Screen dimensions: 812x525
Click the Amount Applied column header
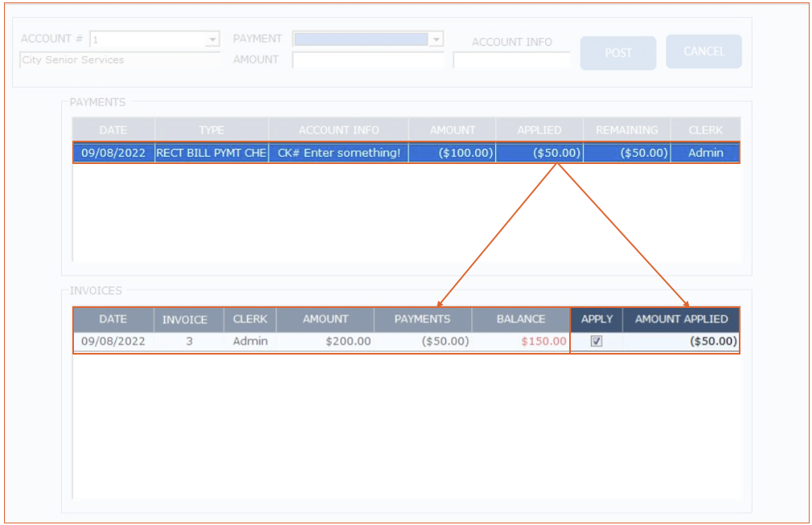tap(681, 319)
